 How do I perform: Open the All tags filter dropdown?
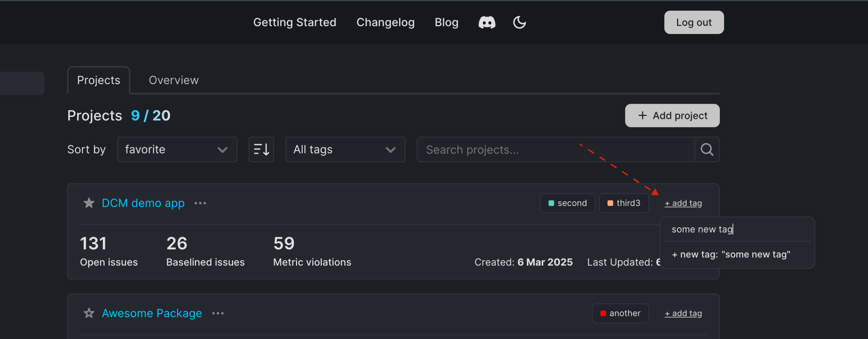345,149
